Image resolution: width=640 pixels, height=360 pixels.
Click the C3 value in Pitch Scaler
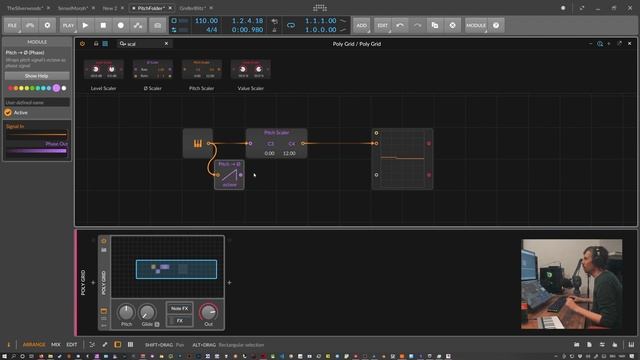click(271, 144)
